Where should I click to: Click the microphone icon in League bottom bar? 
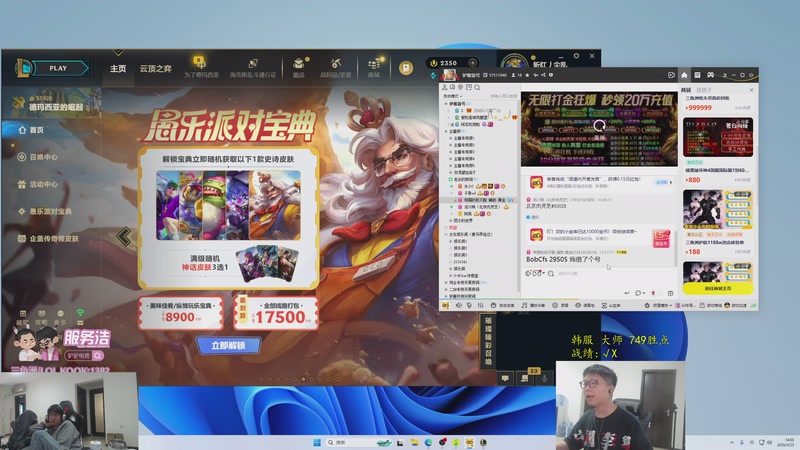[x=545, y=378]
